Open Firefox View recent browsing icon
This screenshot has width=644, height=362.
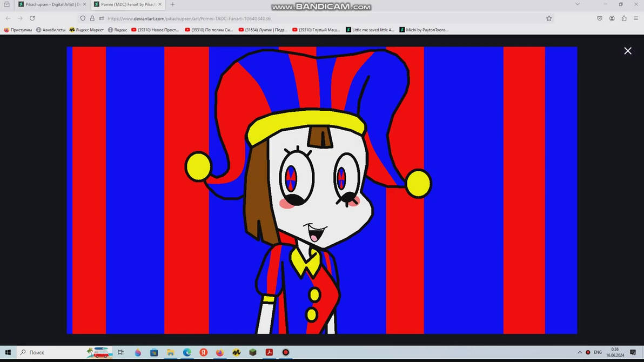[x=6, y=4]
